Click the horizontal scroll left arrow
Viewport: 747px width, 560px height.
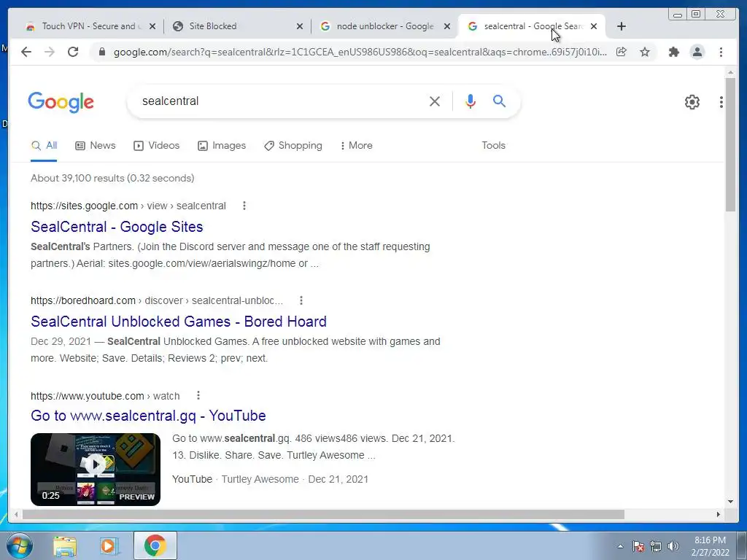click(16, 514)
